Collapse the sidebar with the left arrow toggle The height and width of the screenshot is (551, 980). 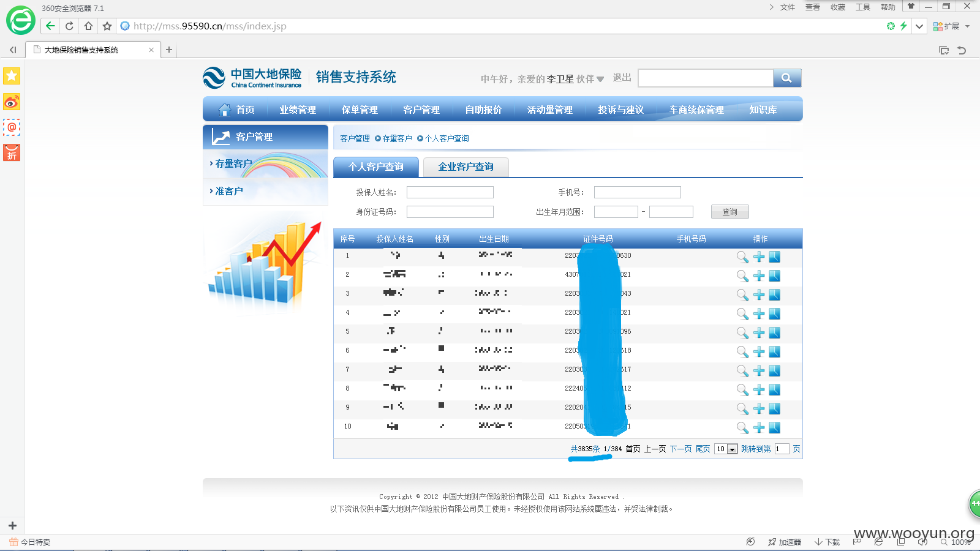(x=13, y=50)
